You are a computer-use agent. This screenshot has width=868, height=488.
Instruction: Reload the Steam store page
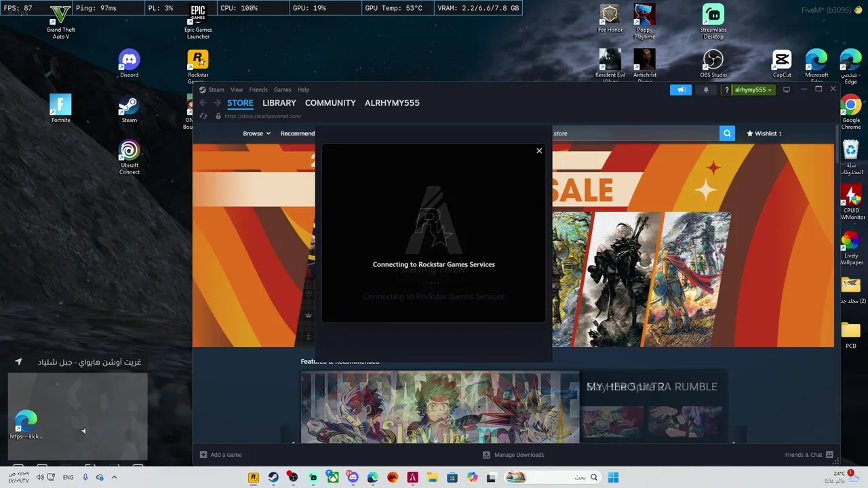203,116
